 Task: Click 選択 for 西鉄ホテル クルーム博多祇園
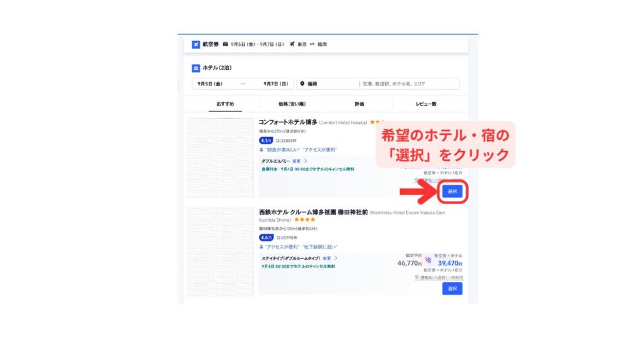(452, 289)
